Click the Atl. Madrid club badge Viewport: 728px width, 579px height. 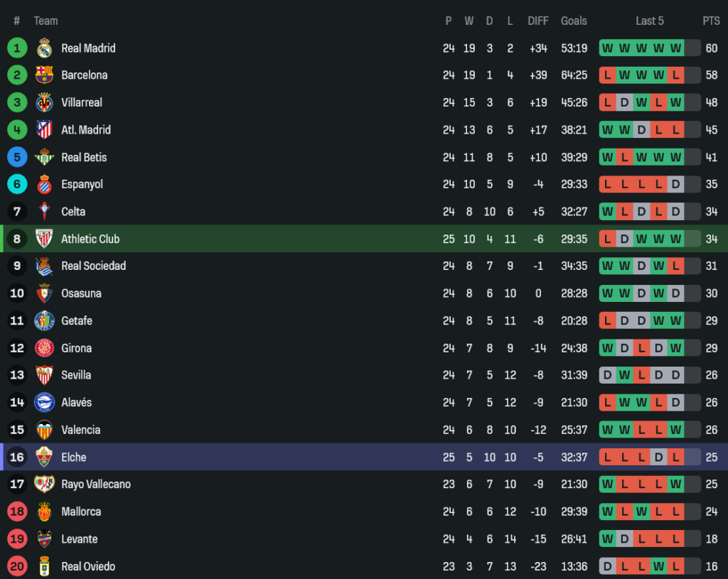point(44,130)
